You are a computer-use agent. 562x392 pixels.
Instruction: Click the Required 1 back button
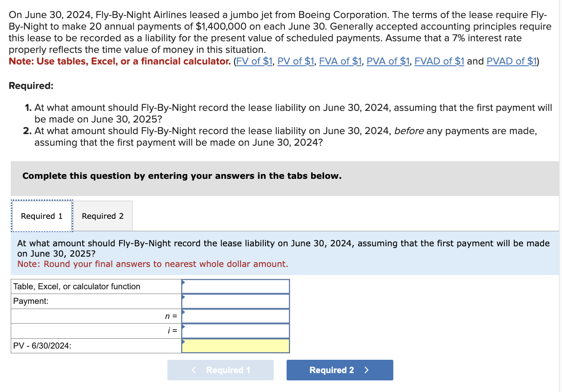click(x=220, y=370)
